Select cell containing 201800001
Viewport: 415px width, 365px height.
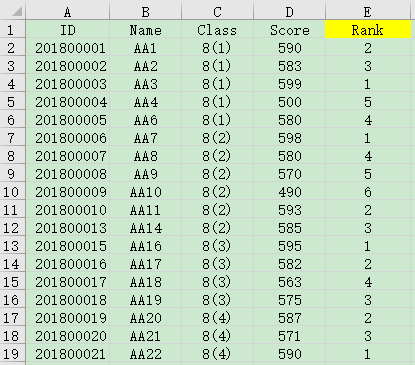pos(68,48)
